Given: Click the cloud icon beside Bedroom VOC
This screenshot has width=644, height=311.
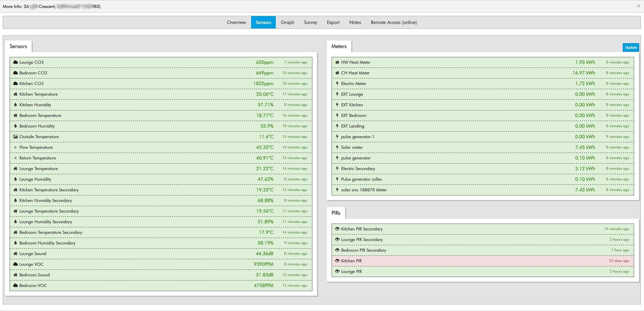Looking at the screenshot, I should (x=15, y=286).
